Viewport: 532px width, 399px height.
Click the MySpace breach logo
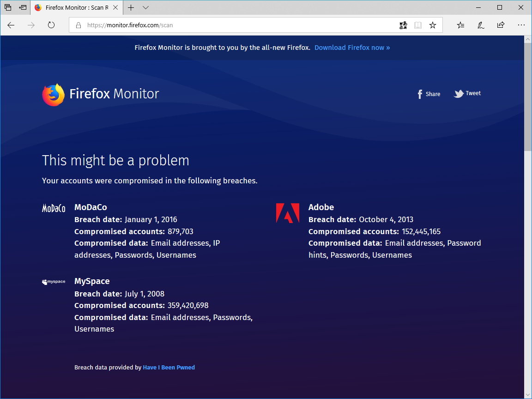click(53, 281)
